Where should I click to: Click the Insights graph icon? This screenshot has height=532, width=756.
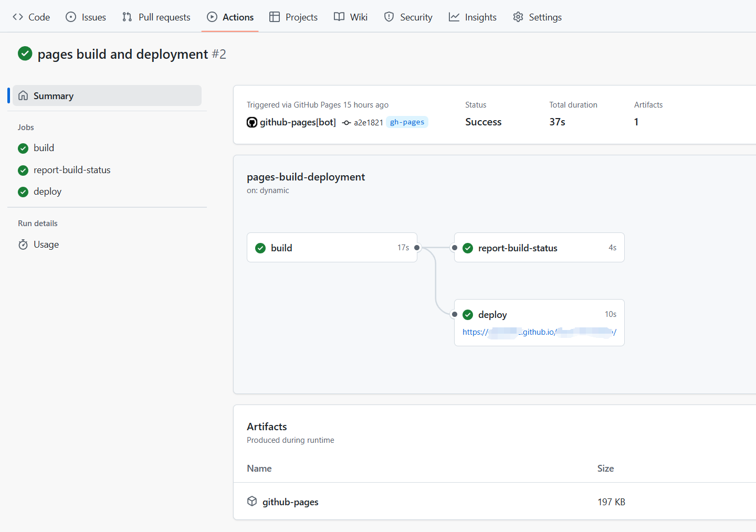(454, 17)
